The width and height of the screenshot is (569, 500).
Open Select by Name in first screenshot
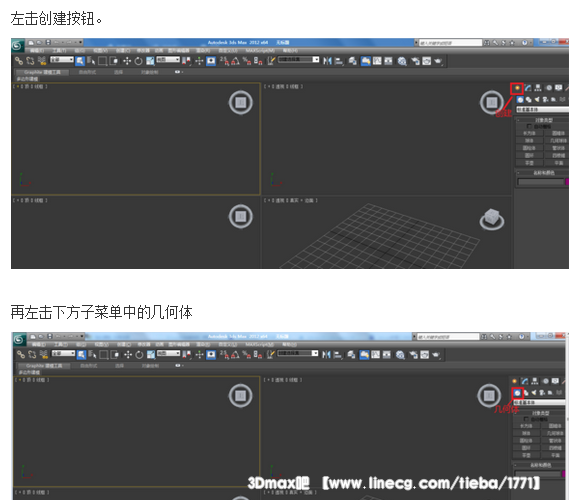tap(91, 61)
